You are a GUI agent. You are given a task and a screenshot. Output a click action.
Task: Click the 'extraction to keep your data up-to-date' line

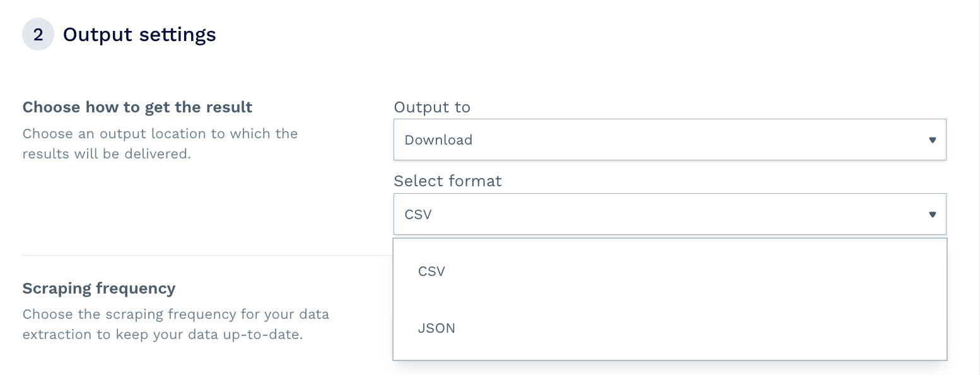163,334
